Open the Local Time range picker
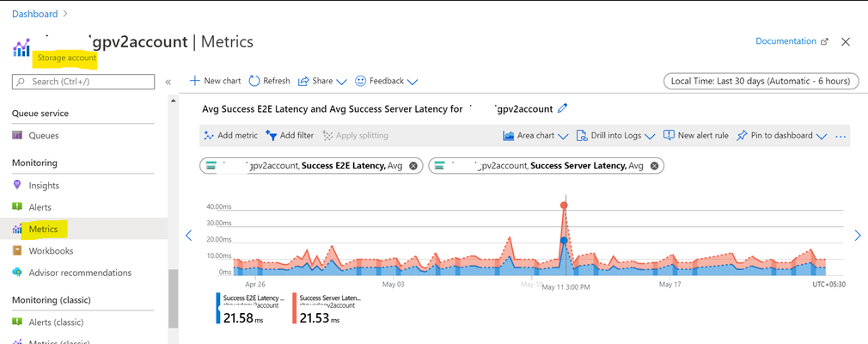The width and height of the screenshot is (868, 344). pos(761,81)
